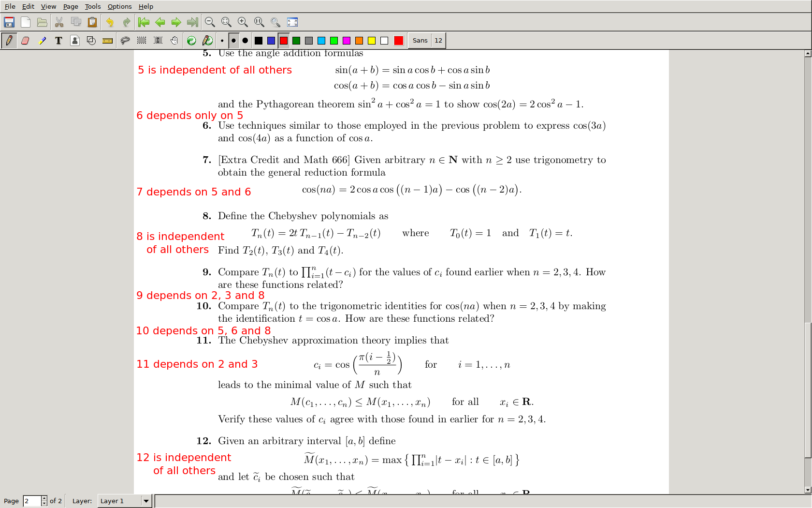The image size is (812, 508).
Task: Pick the magenta color swatch
Action: pyautogui.click(x=347, y=41)
